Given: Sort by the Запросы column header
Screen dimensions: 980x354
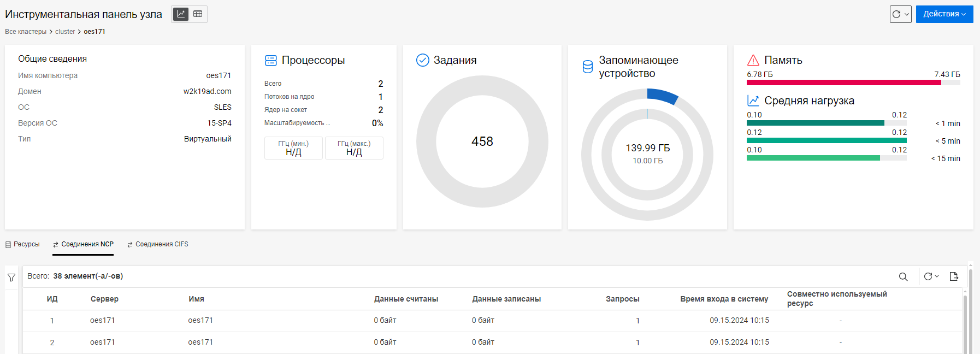Looking at the screenshot, I should (x=622, y=299).
